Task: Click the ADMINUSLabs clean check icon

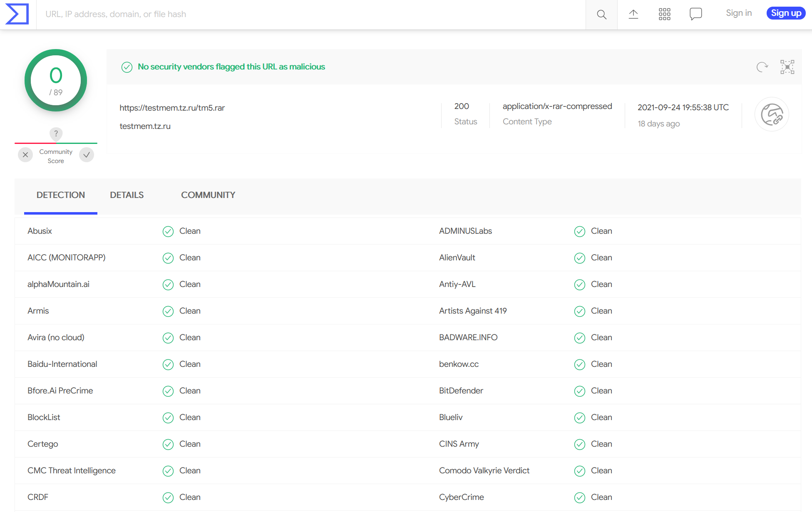Action: (580, 231)
